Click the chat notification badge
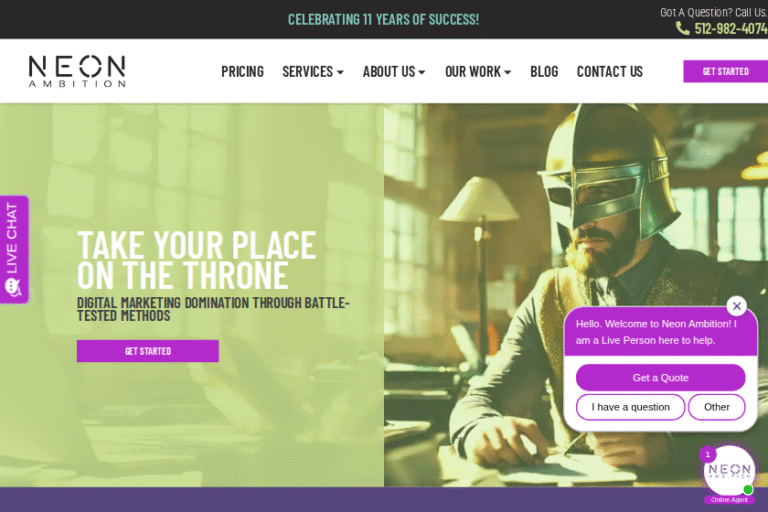 pyautogui.click(x=707, y=454)
